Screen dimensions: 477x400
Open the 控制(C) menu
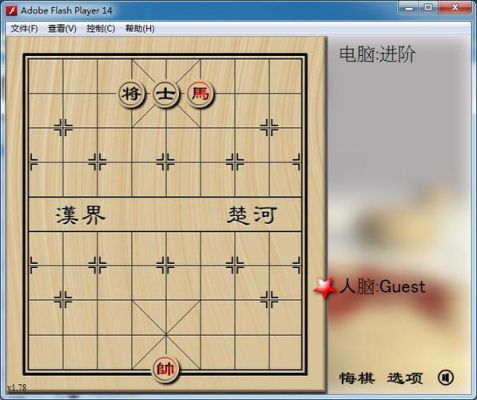click(x=101, y=29)
